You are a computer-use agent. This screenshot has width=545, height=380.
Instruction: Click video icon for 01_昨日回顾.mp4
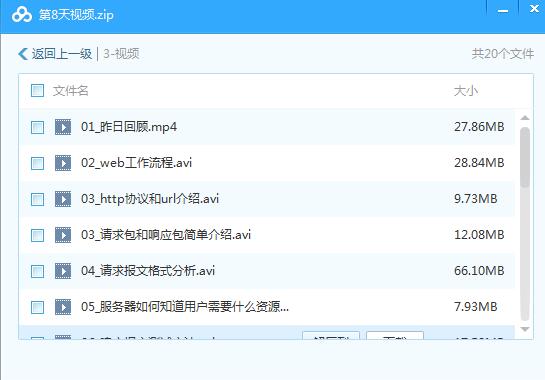tap(63, 127)
